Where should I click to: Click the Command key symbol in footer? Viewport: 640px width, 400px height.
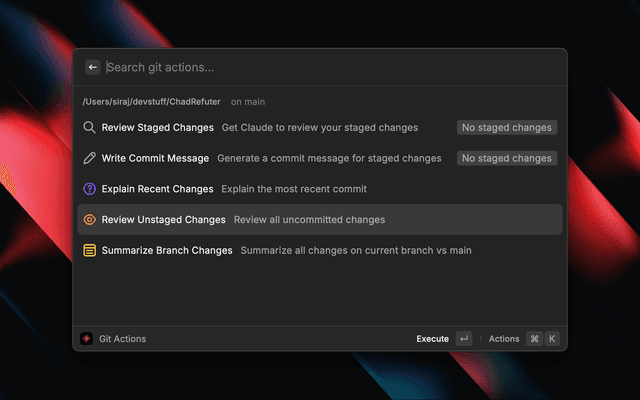point(535,339)
